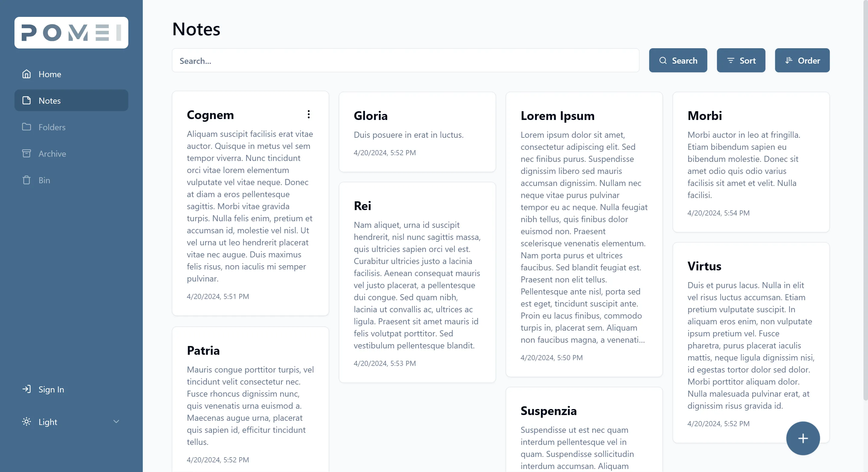Click the POMEI logo
Image resolution: width=868 pixels, height=472 pixels.
click(71, 33)
